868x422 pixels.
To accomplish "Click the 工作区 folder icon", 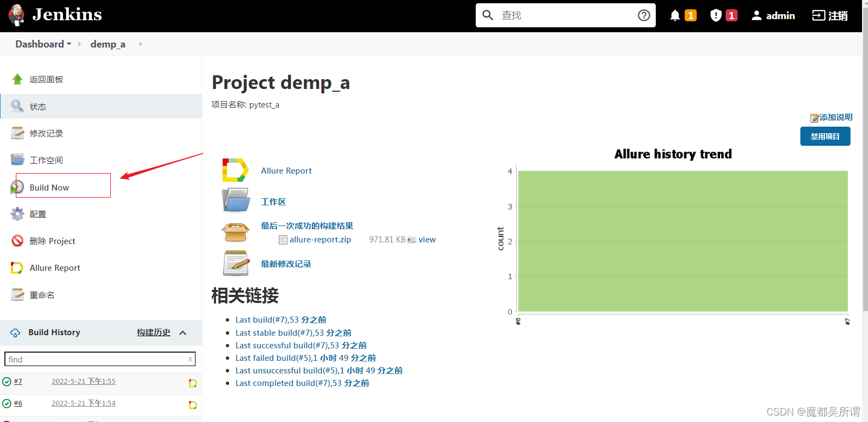I will pyautogui.click(x=236, y=200).
